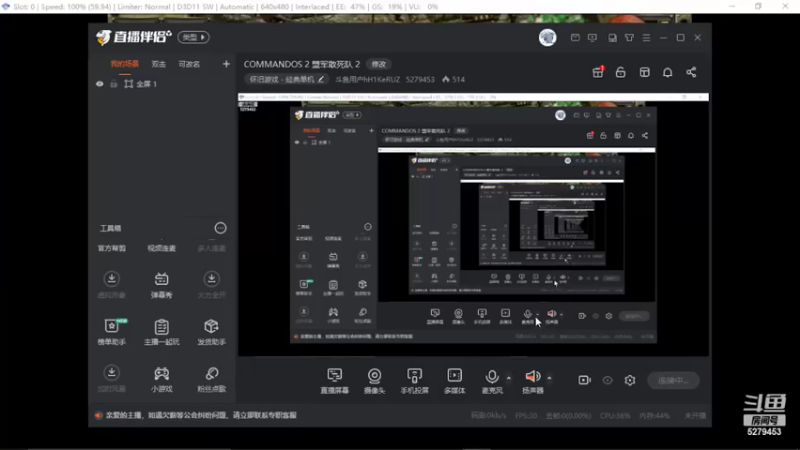Lock the 全屏 1 source

coord(114,84)
